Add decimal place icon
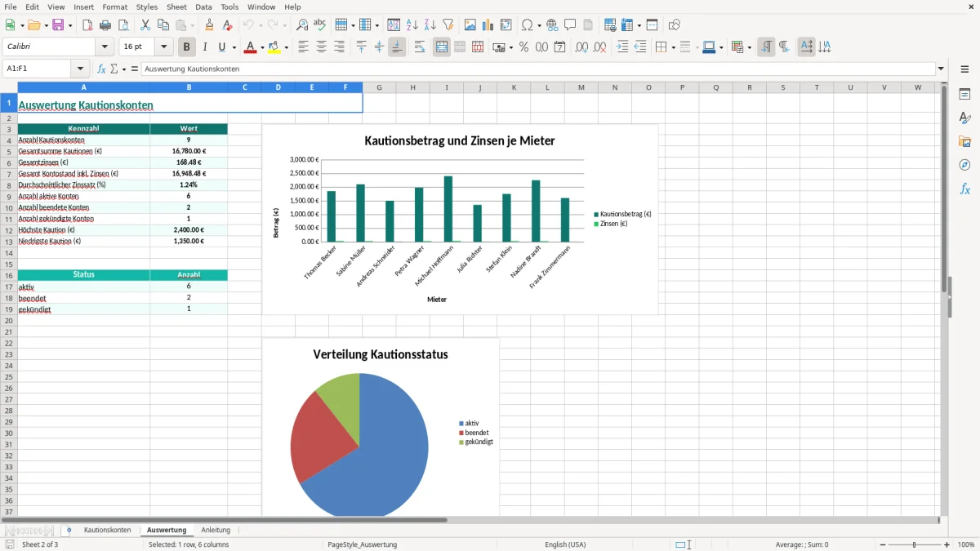 581,47
